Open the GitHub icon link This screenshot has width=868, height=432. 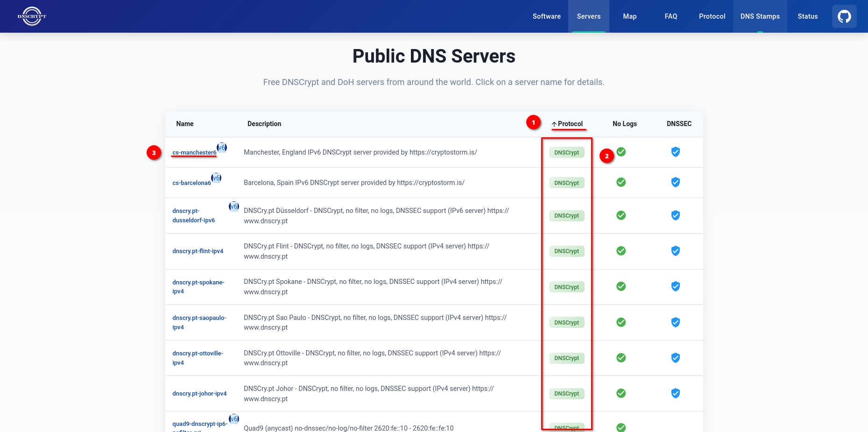[x=844, y=16]
